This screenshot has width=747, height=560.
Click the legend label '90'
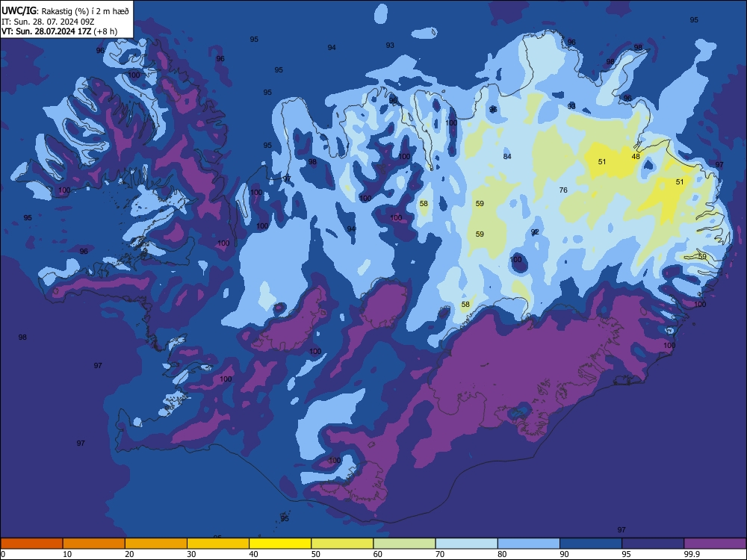[564, 554]
